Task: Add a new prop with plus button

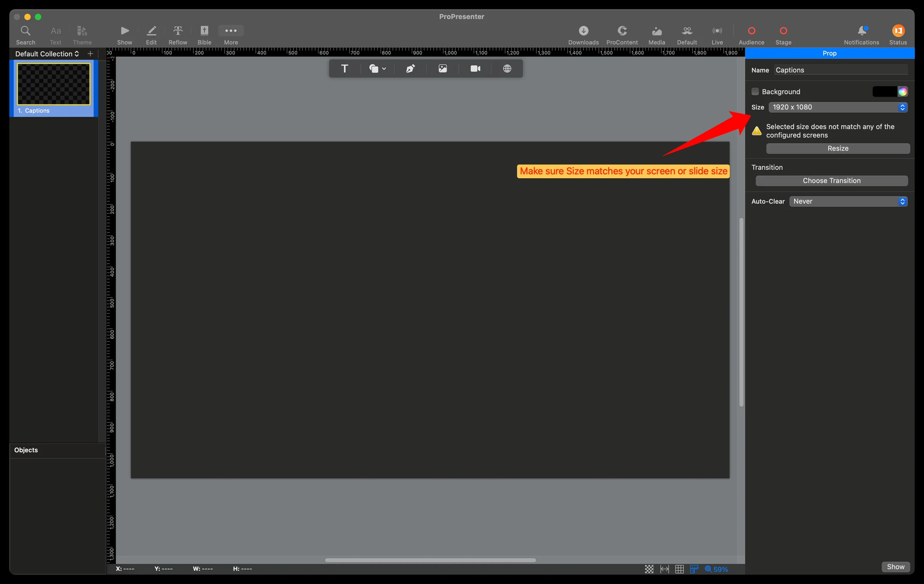Action: 90,54
